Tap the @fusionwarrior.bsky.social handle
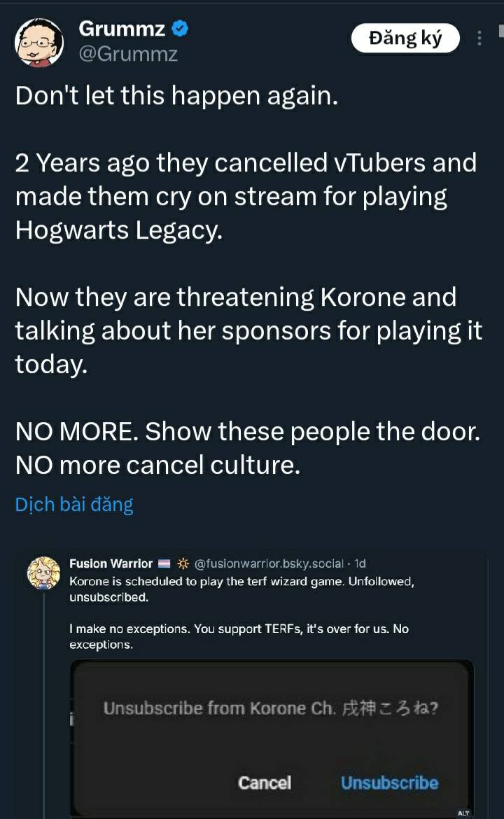 (x=269, y=563)
